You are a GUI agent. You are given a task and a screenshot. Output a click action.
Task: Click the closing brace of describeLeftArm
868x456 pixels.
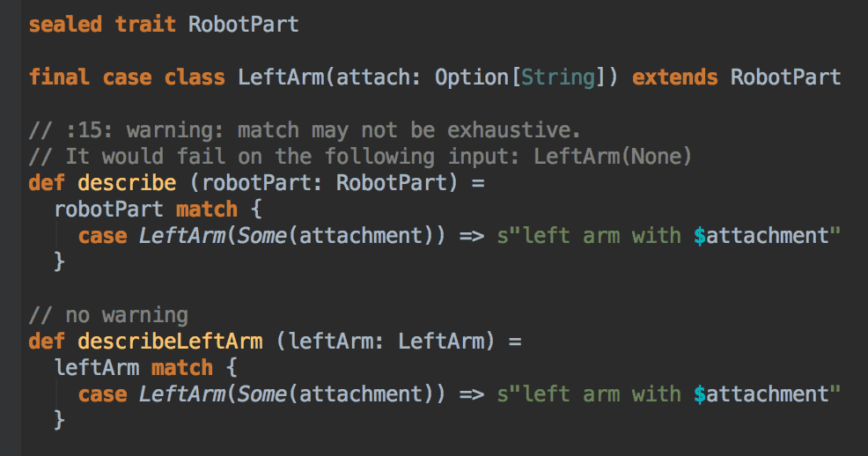[59, 420]
